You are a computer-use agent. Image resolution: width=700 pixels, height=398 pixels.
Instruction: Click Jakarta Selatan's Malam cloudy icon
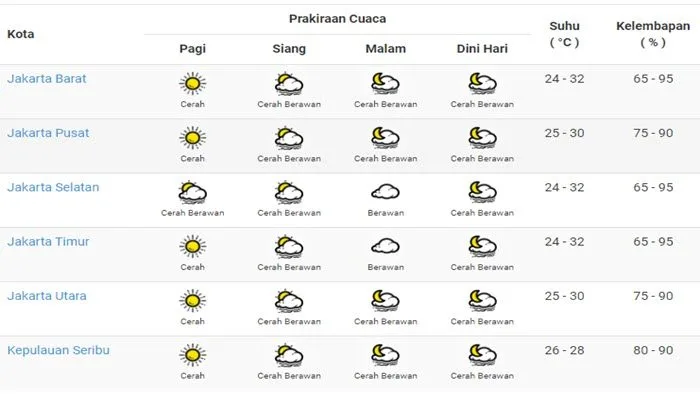tap(385, 192)
